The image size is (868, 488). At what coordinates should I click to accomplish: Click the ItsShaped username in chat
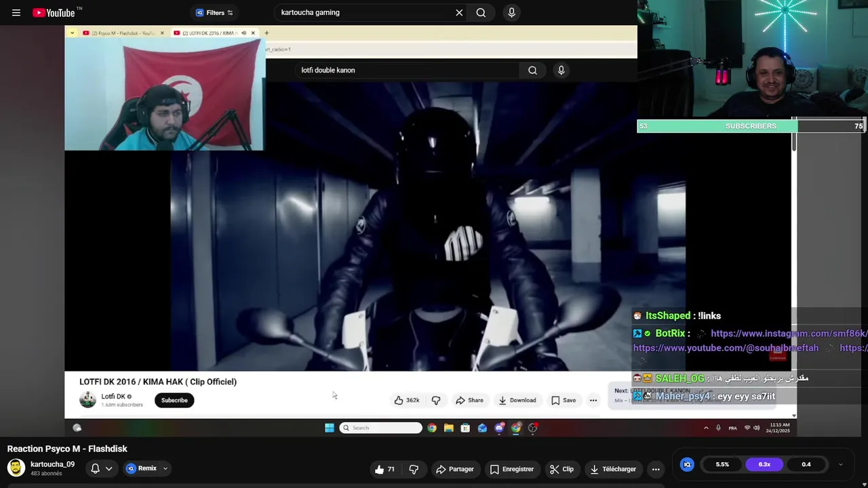pos(668,316)
